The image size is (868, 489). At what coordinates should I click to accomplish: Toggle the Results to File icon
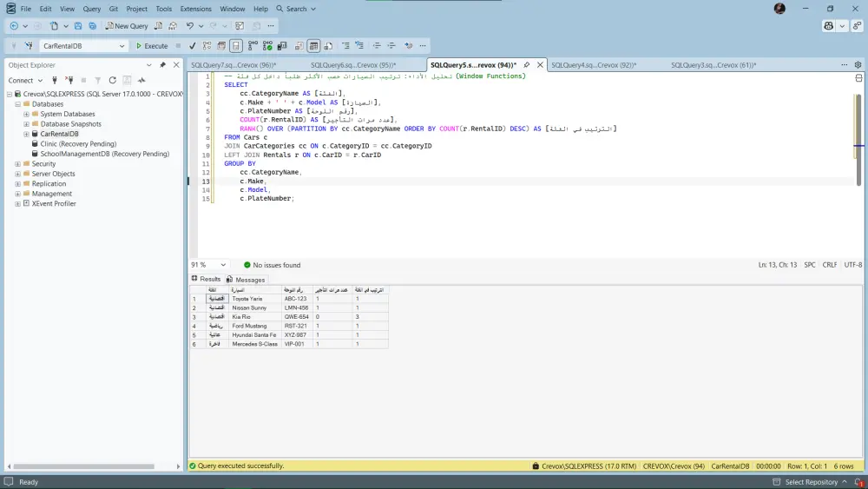click(x=328, y=46)
